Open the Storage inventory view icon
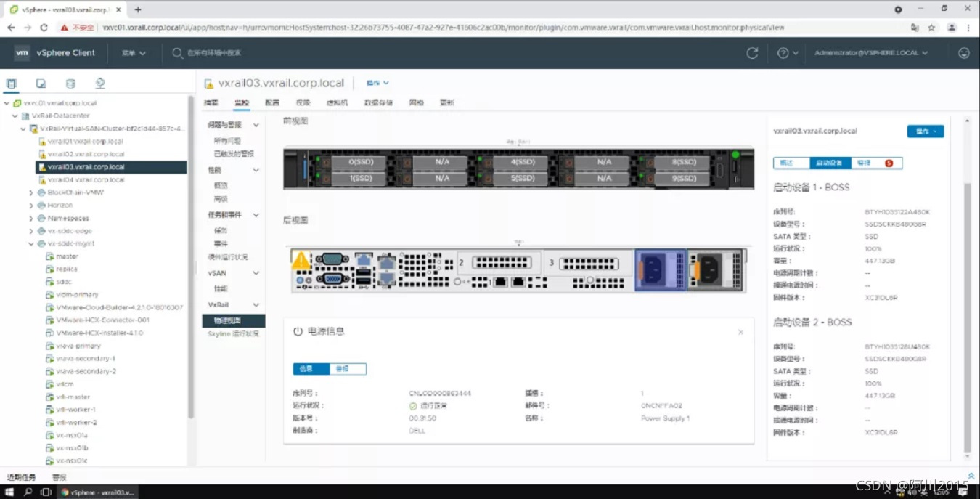Image resolution: width=980 pixels, height=499 pixels. pyautogui.click(x=70, y=84)
